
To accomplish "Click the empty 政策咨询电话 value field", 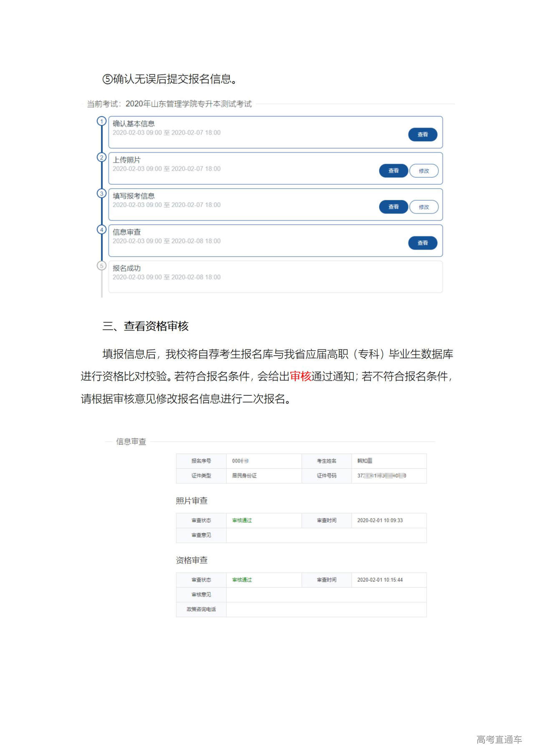I will click(326, 609).
